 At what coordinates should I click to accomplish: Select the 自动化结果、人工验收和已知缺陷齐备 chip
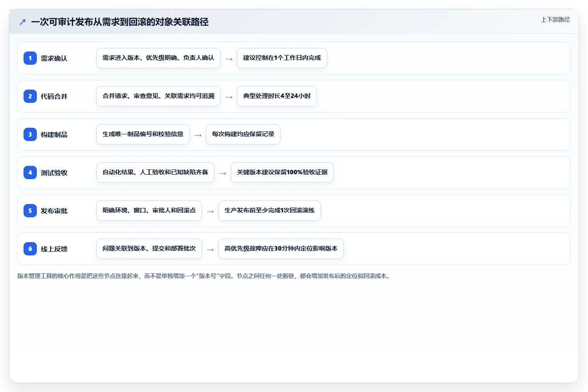tap(155, 172)
